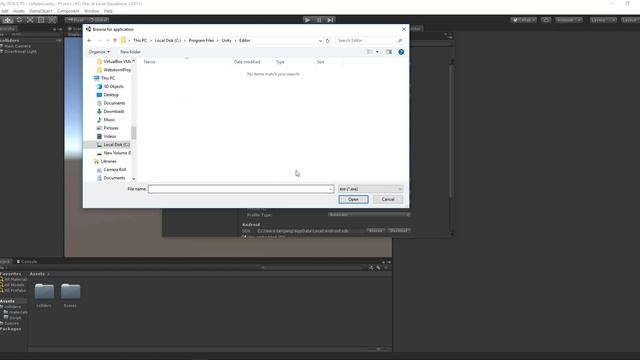Screen dimensions: 640x360
Task: Click Unity in the address breadcrumb
Action: coord(227,40)
